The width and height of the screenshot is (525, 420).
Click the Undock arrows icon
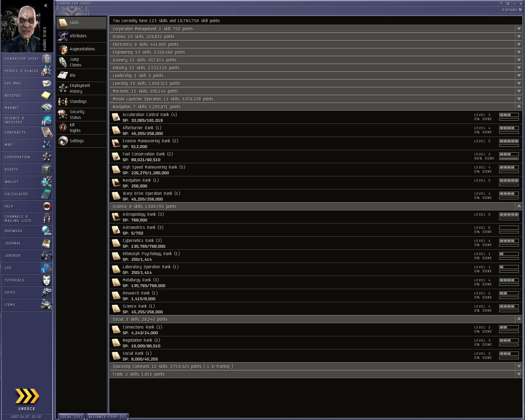(x=27, y=396)
